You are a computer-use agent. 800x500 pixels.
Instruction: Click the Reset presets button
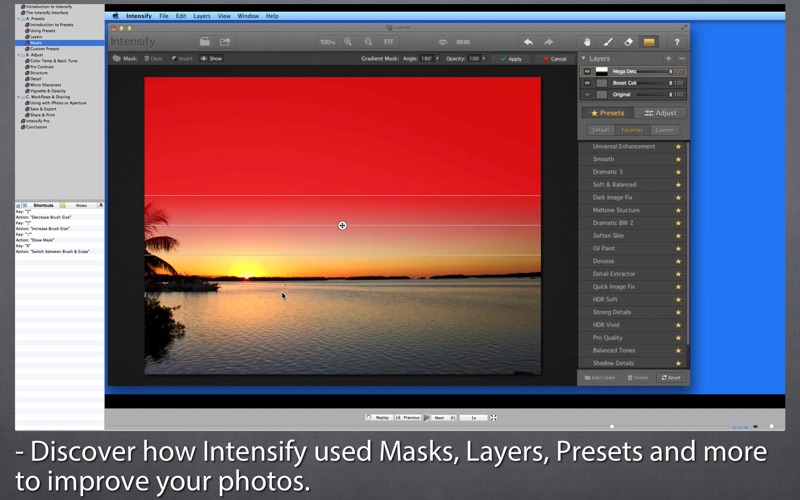click(x=671, y=378)
